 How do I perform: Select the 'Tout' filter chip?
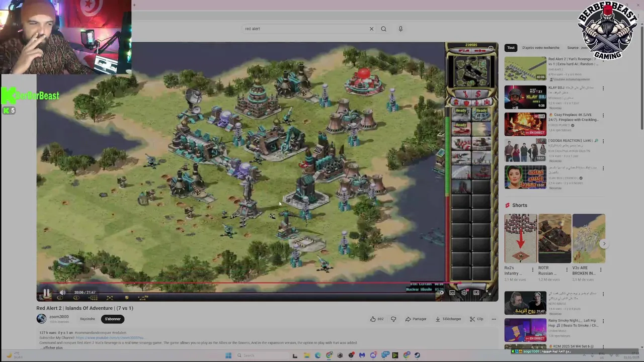coord(511,48)
